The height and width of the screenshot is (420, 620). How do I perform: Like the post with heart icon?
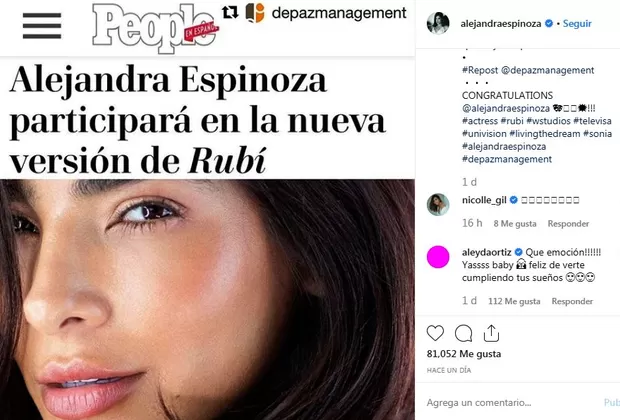435,333
